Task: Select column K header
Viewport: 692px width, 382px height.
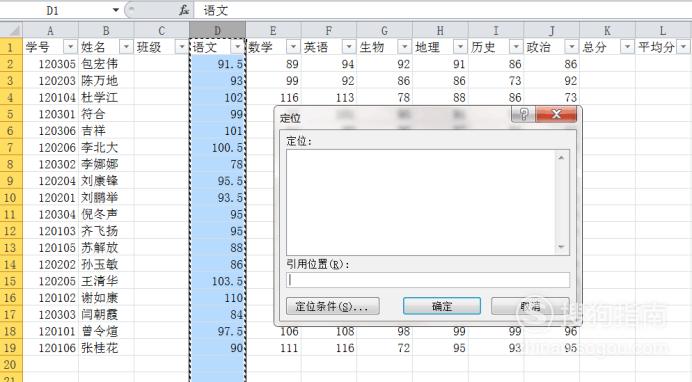Action: (607, 30)
